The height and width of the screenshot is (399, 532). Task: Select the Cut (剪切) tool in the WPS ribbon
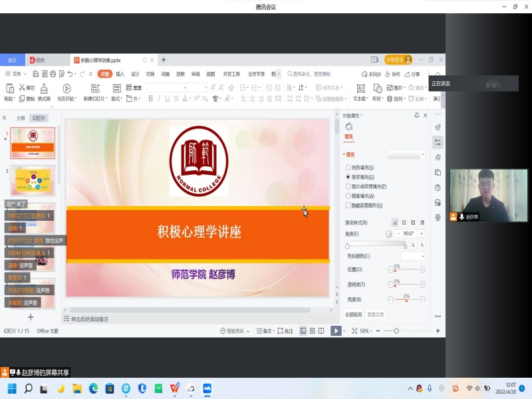coord(27,88)
